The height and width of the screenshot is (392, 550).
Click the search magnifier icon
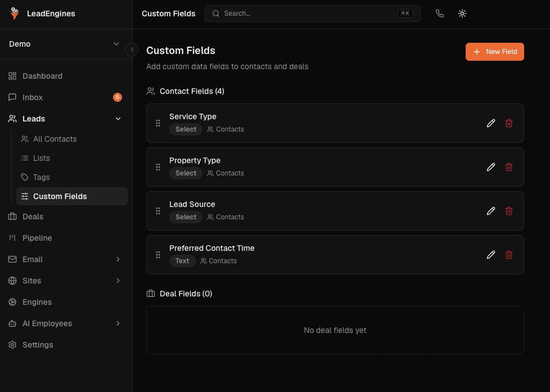[216, 13]
